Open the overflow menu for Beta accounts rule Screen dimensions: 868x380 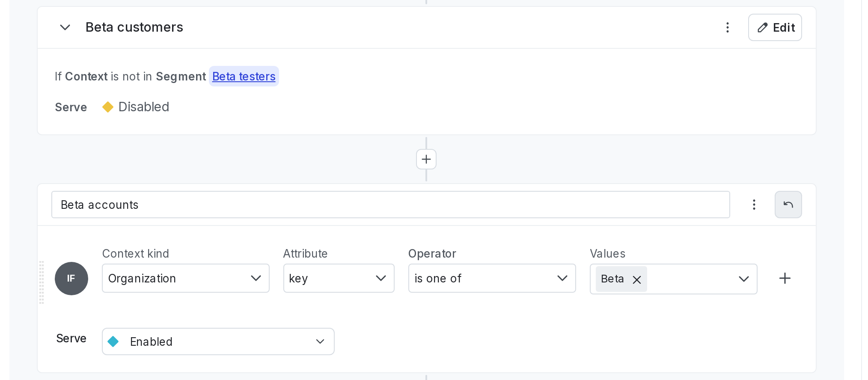(754, 205)
